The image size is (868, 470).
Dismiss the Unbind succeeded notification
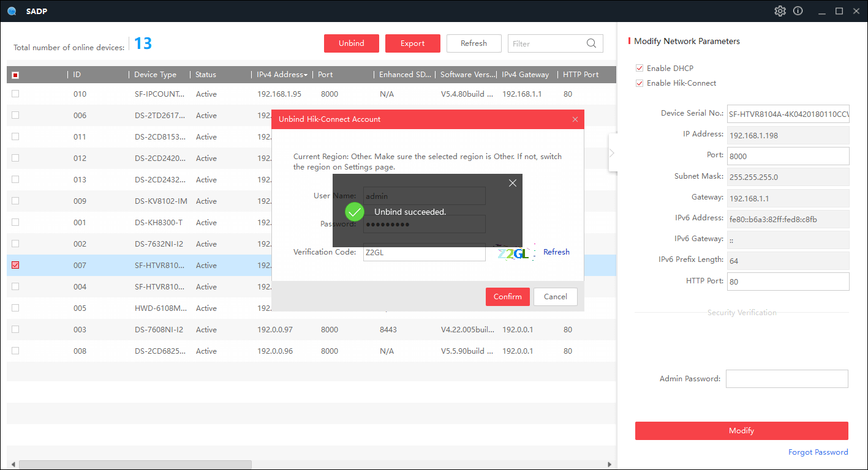(x=513, y=183)
